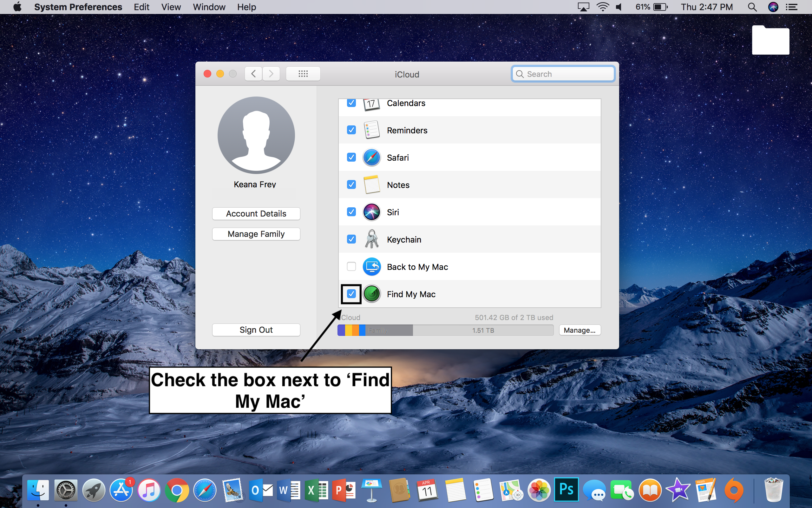
Task: Open iBooks in Dock
Action: (650, 490)
